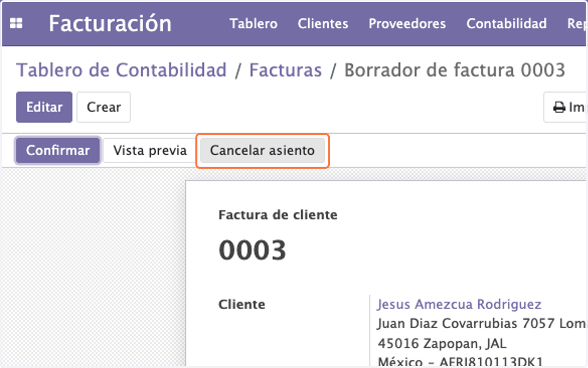
Task: Open the Proveedores menu
Action: 407,24
